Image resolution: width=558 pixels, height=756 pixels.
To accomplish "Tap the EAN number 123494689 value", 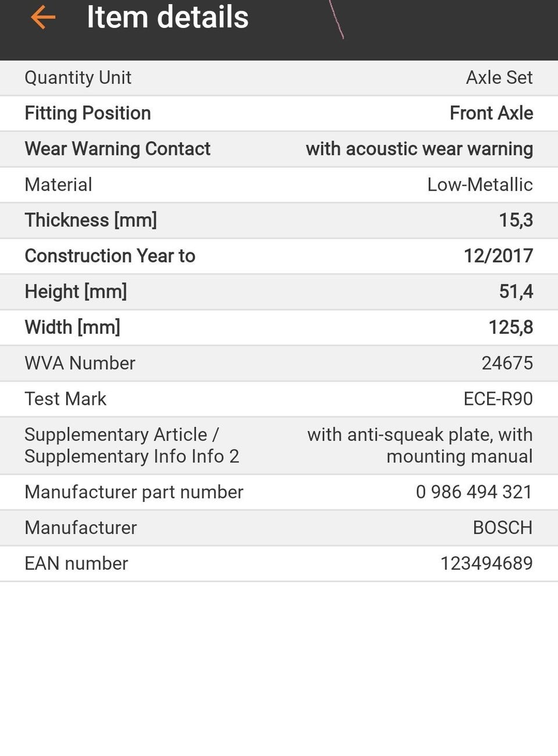I will click(486, 564).
